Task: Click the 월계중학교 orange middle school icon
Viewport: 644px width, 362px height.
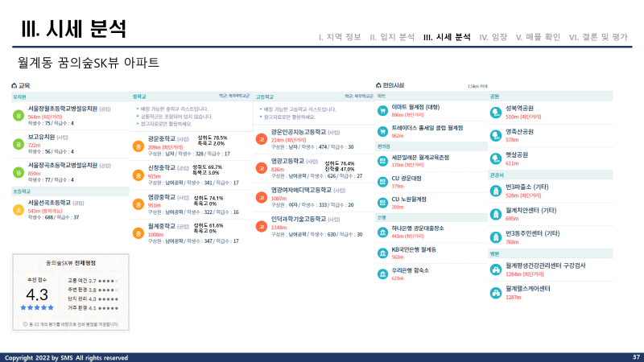Action: coord(138,233)
